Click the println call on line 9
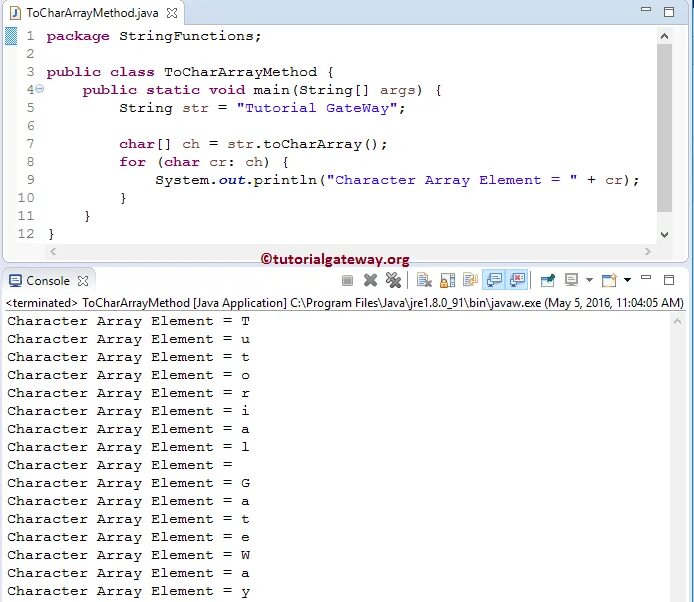Viewport: 694px width, 602px height. click(285, 180)
